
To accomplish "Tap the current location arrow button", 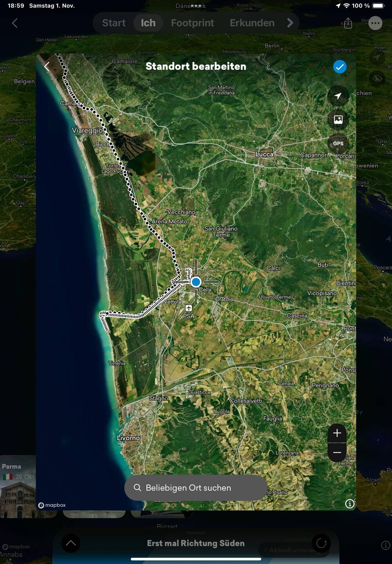I will coord(338,96).
